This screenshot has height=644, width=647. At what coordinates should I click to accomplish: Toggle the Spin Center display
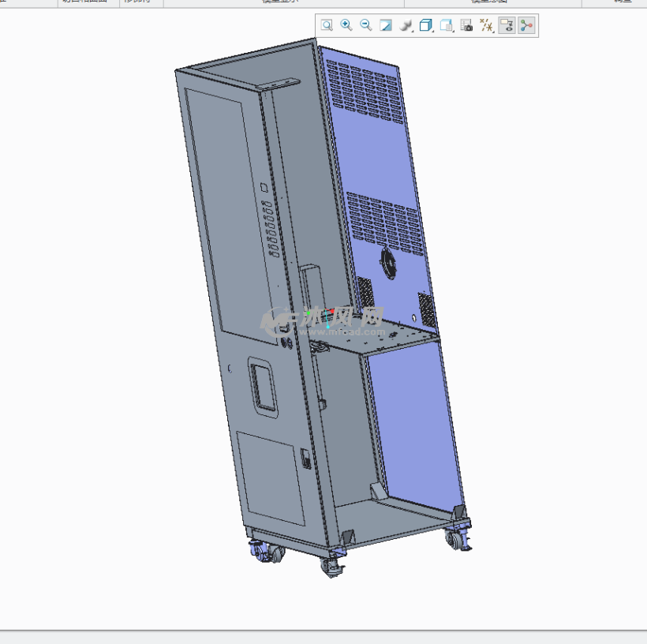tap(526, 25)
